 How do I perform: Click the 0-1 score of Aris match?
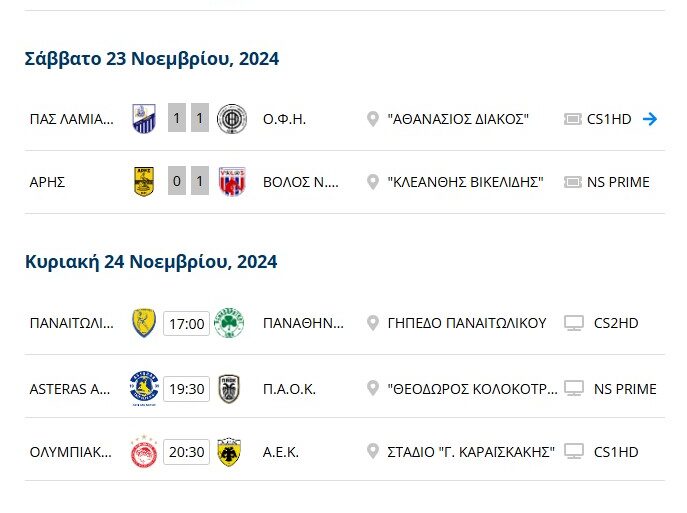coord(188,182)
